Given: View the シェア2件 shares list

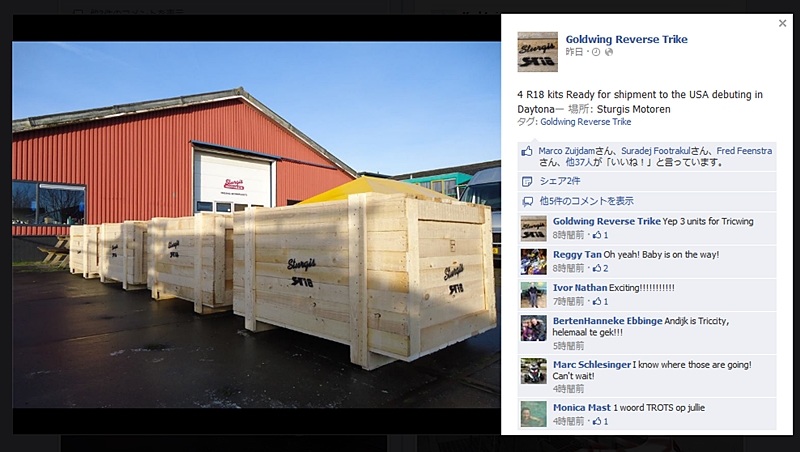Looking at the screenshot, I should pyautogui.click(x=560, y=181).
